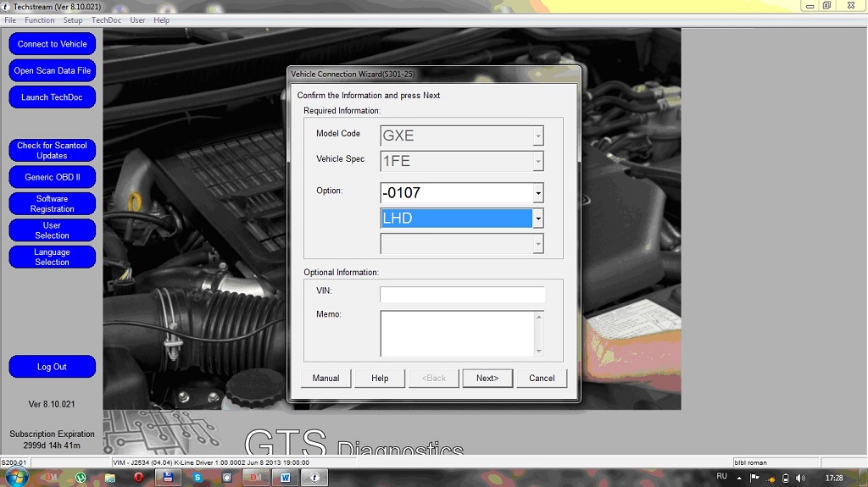Click the S200-01 status bar entry
This screenshot has height=487, width=868.
pos(14,462)
